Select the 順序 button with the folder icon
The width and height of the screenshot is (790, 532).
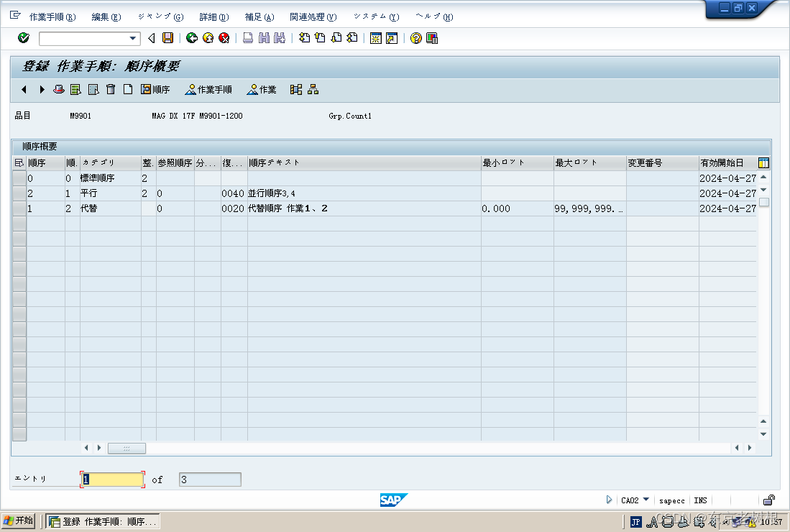tap(155, 89)
